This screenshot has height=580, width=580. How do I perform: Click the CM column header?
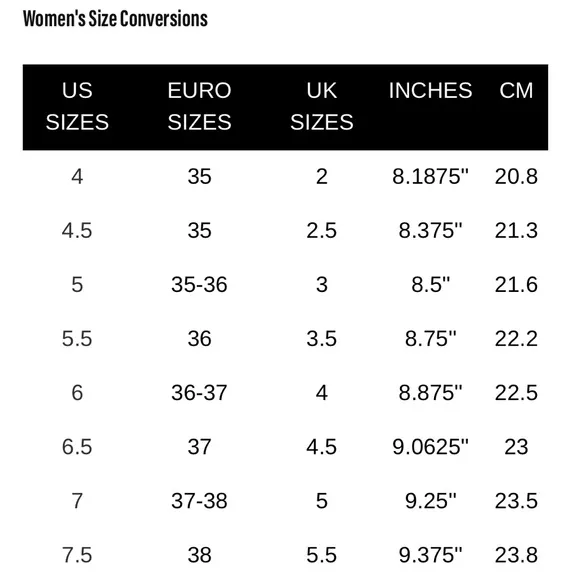click(516, 90)
